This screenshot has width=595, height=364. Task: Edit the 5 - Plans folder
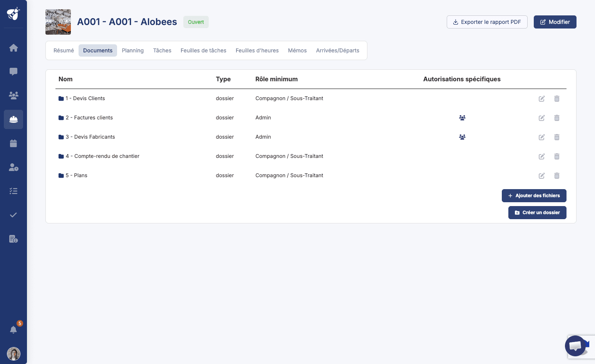click(542, 176)
